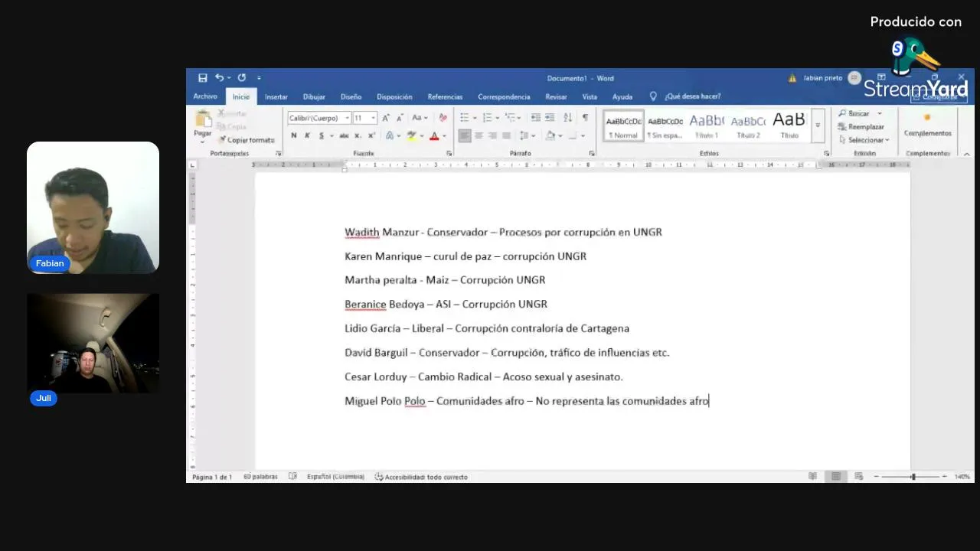Click the ribbon display options icon

(881, 77)
